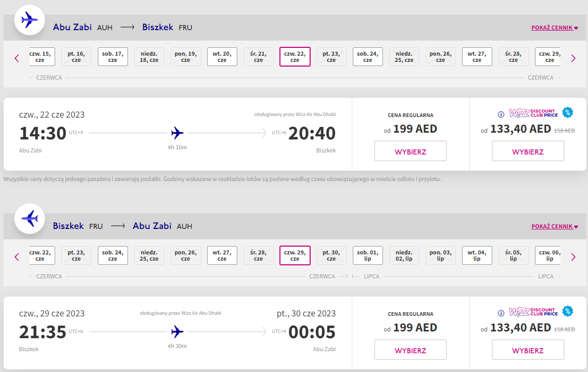Choose return discount club price Wybierz
Viewport: 588px width, 372px height.
(528, 350)
